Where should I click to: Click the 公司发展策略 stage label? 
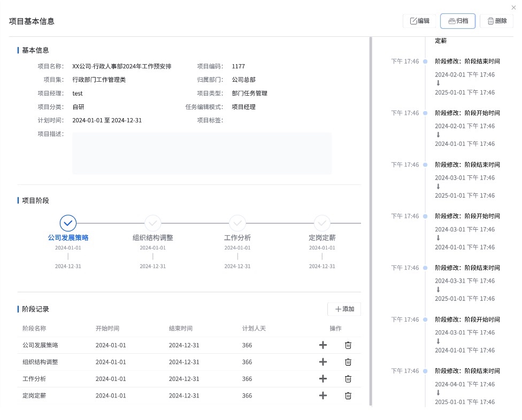pos(68,238)
